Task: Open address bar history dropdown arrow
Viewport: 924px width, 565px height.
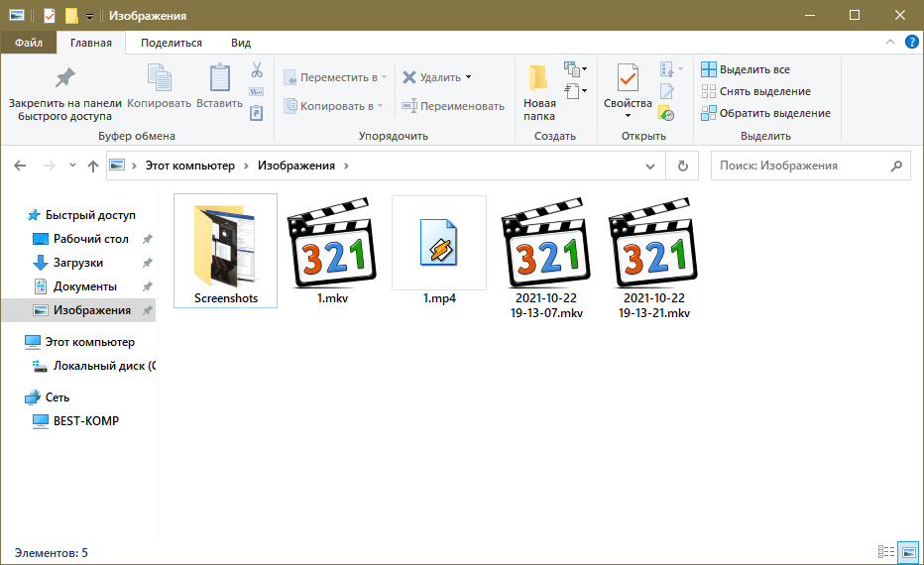Action: click(649, 166)
